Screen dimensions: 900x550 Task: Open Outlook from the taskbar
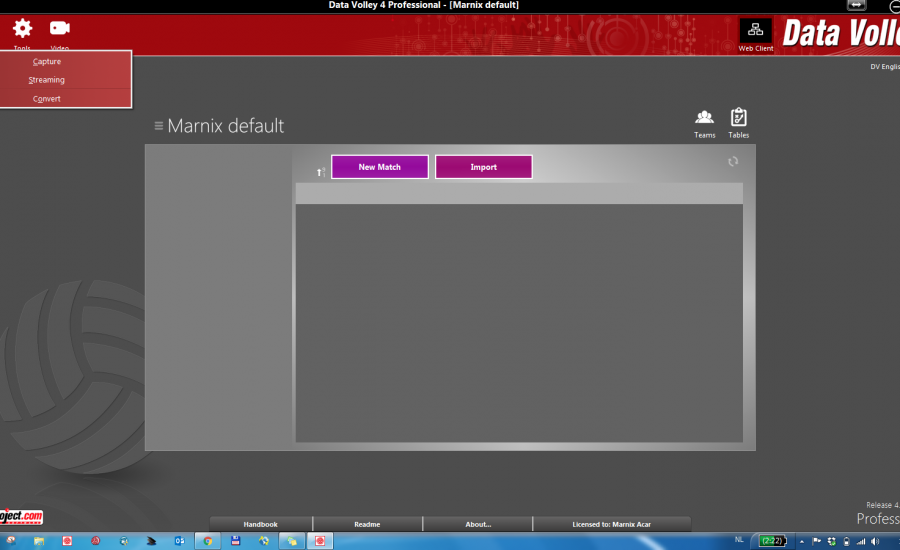coord(180,541)
